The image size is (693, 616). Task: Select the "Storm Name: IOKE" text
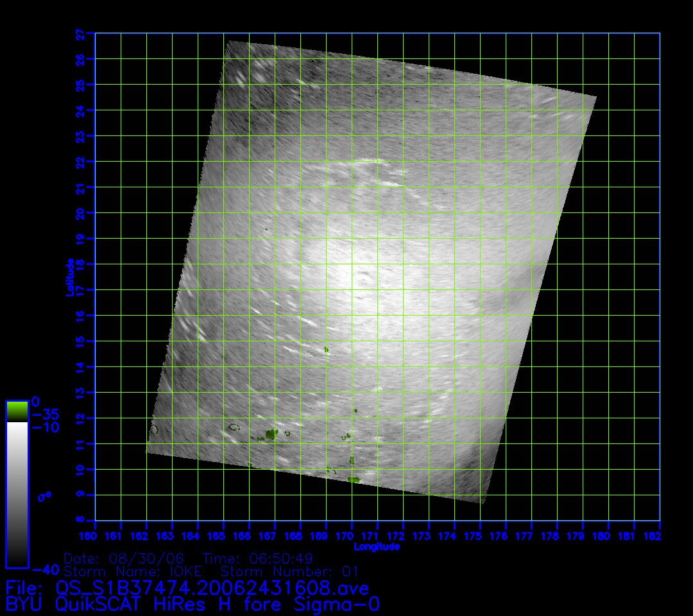(133, 571)
